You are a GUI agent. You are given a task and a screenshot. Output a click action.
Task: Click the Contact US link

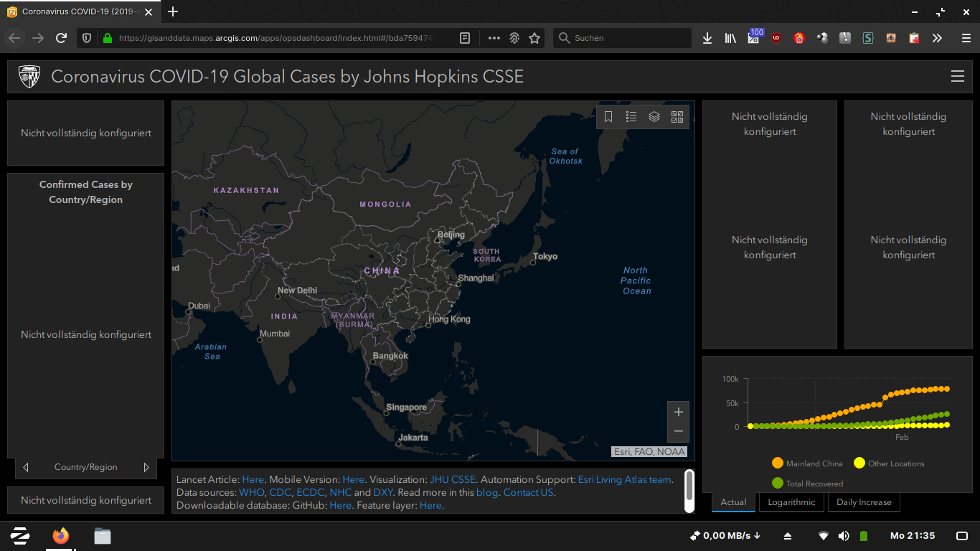528,492
